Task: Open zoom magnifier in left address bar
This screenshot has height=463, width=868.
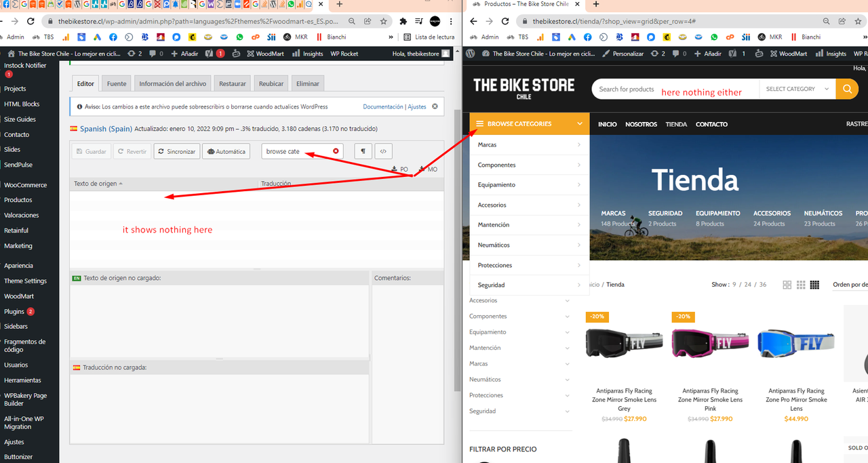Action: tap(352, 21)
